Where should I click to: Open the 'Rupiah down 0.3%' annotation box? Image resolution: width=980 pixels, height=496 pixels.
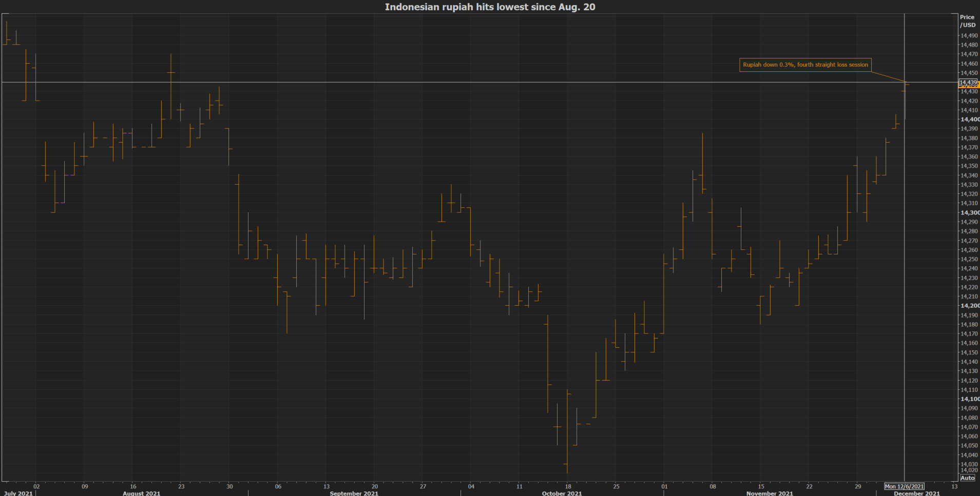(805, 65)
